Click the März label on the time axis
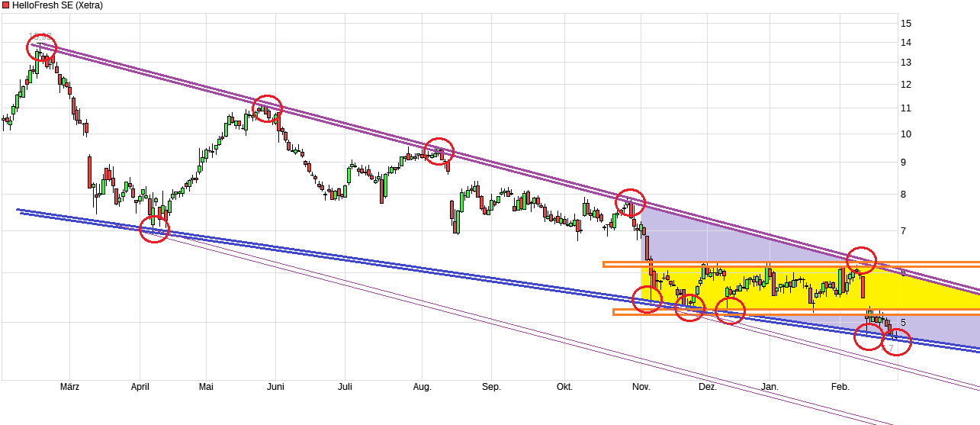This screenshot has height=425, width=980. tap(69, 387)
